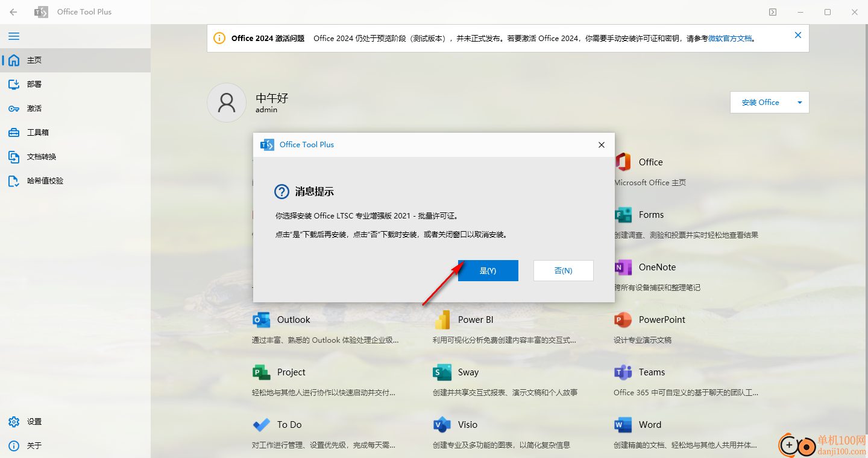
Task: Launch the Outlook app icon
Action: (262, 320)
